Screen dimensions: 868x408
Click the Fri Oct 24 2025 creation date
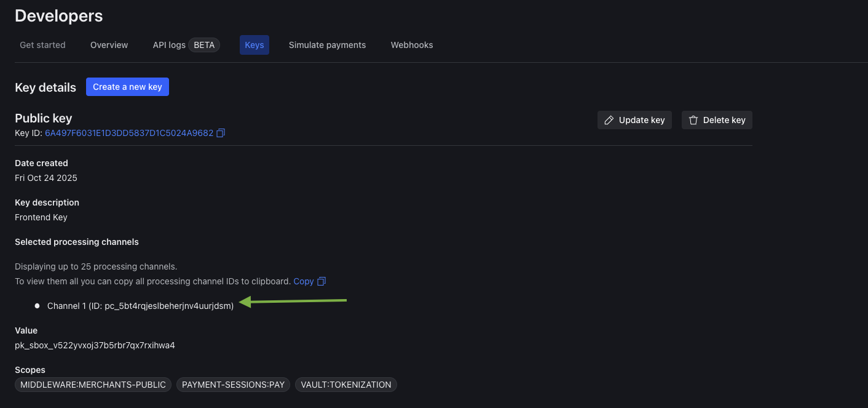(46, 178)
